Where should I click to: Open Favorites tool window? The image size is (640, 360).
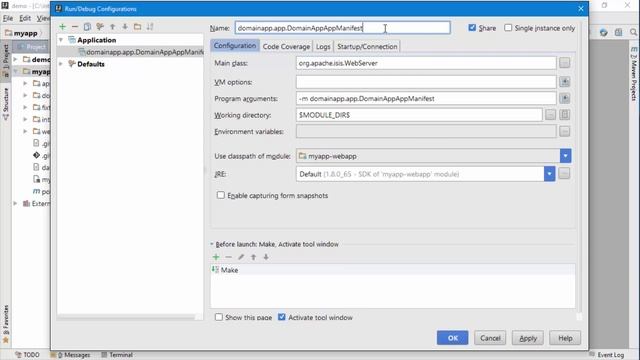(5, 324)
